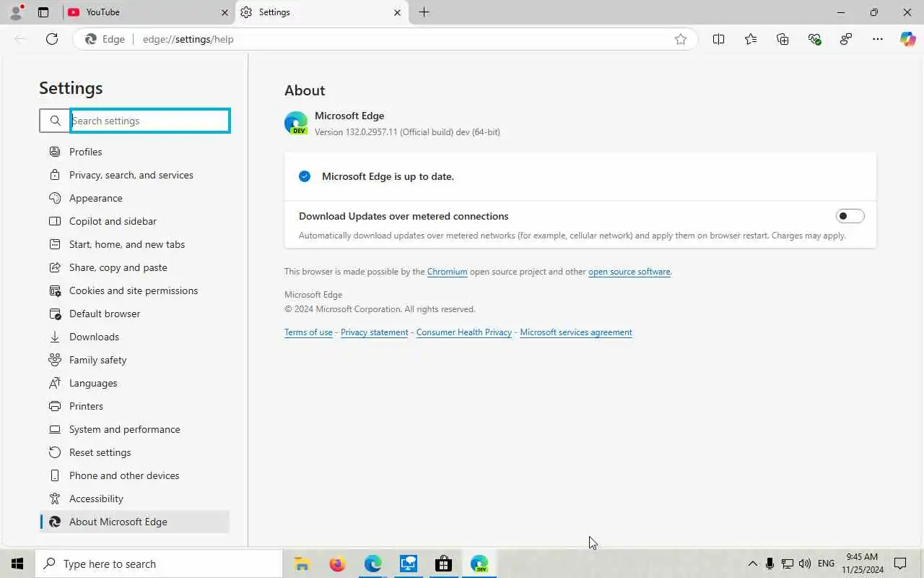Open Microsoft Store from taskbar

click(x=443, y=564)
